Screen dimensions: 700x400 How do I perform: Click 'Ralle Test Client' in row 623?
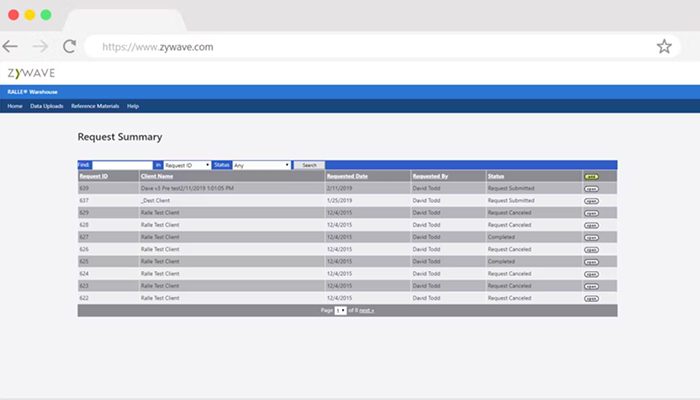[160, 286]
